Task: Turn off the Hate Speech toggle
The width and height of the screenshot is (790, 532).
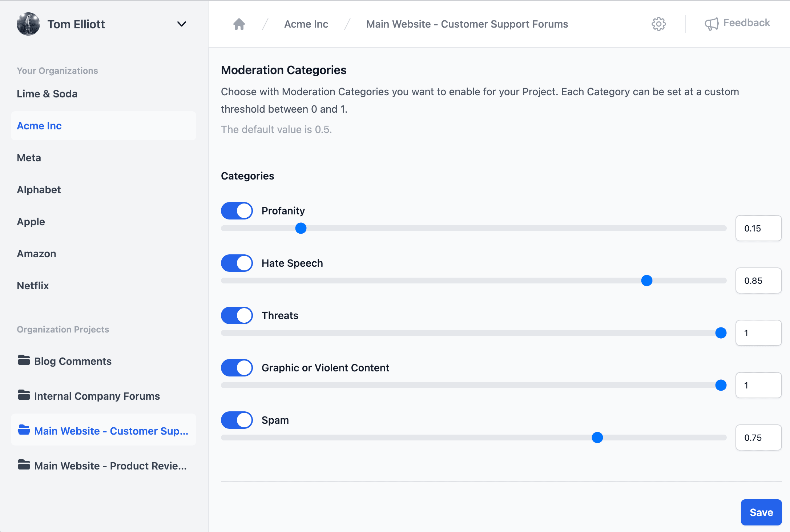Action: [x=237, y=263]
